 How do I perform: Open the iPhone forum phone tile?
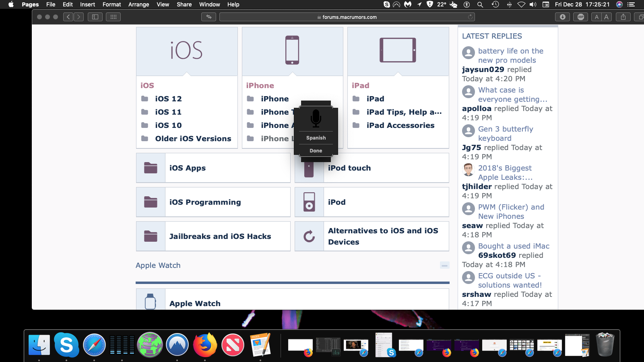(x=292, y=51)
